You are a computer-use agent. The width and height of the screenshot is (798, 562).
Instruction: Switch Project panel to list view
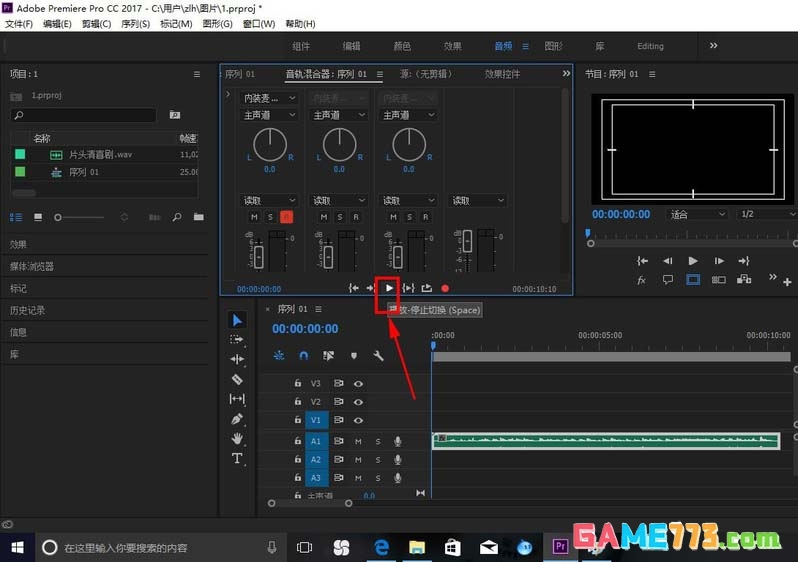(16, 217)
